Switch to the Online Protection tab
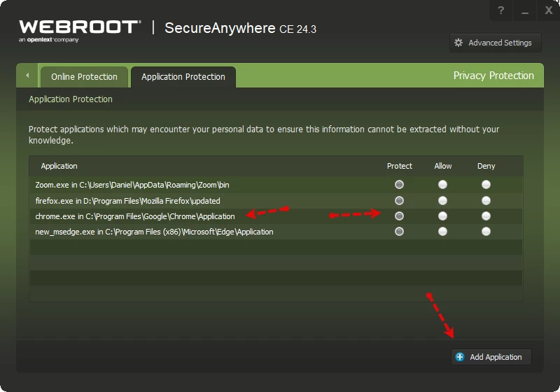Screen dimensions: 560x392 pos(84,77)
